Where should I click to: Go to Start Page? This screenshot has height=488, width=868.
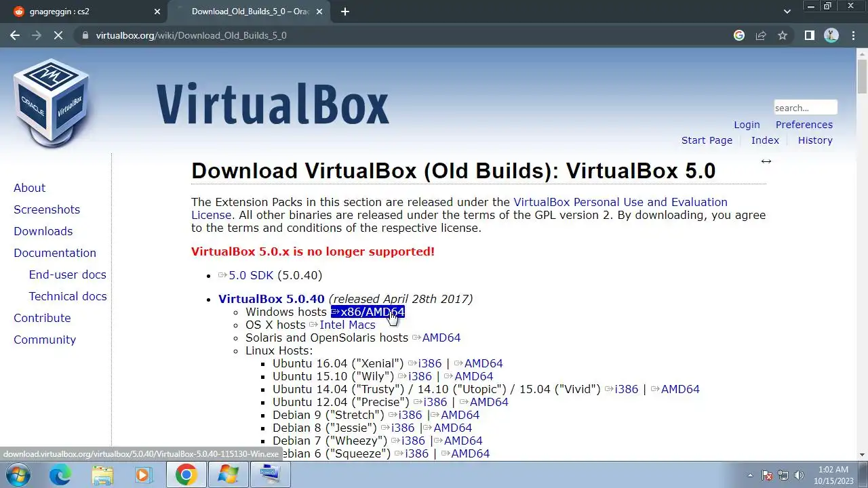(707, 140)
